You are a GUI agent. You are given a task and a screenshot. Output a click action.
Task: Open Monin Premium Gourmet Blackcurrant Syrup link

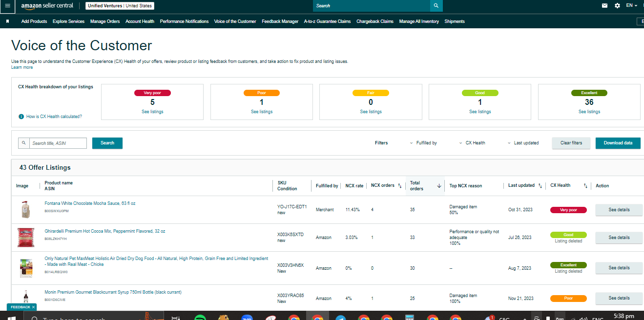tap(113, 292)
